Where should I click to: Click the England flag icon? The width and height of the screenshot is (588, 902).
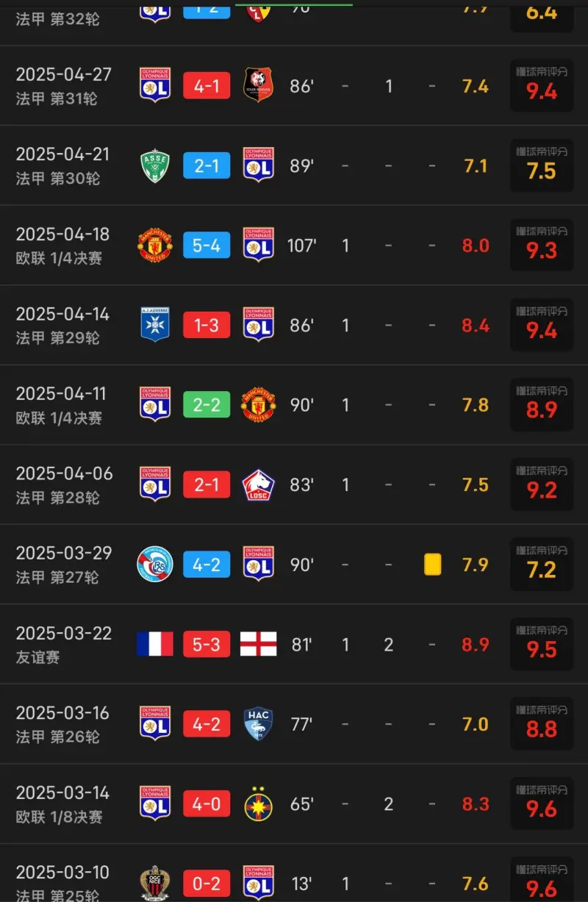click(x=258, y=644)
